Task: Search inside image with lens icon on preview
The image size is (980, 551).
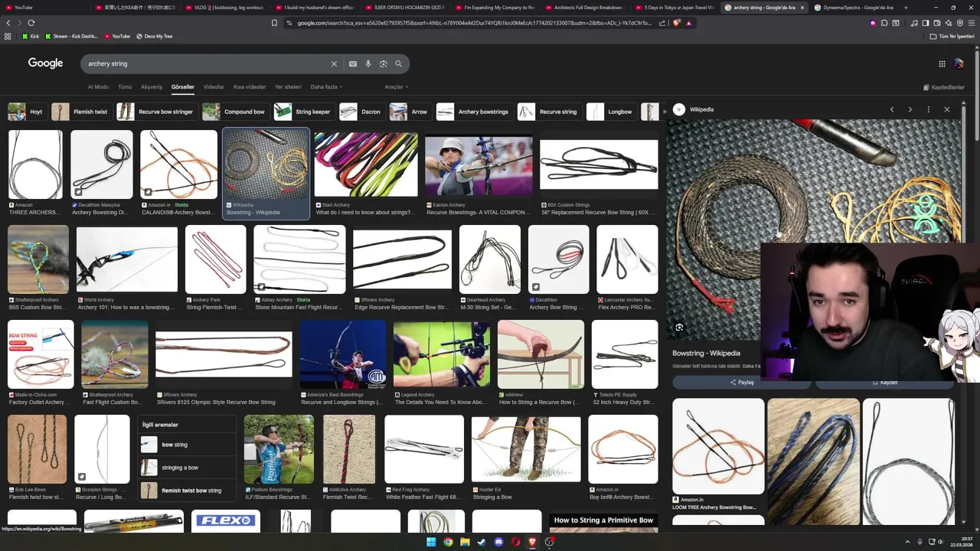Action: (x=679, y=328)
